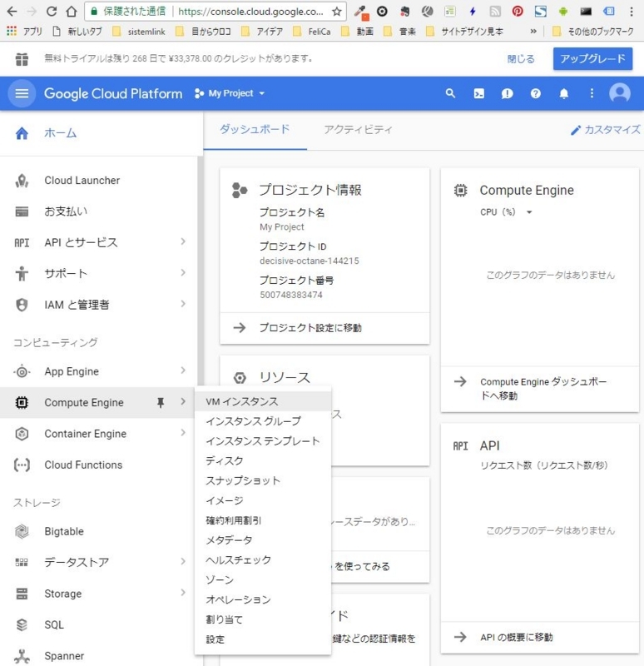Expand the サポート submenu arrow
Viewport: 644px width, 666px height.
[183, 273]
